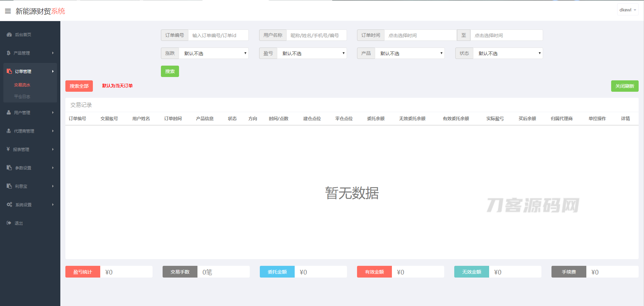Click the copy icon beside 利息宝
Image resolution: width=644 pixels, height=306 pixels.
point(9,186)
